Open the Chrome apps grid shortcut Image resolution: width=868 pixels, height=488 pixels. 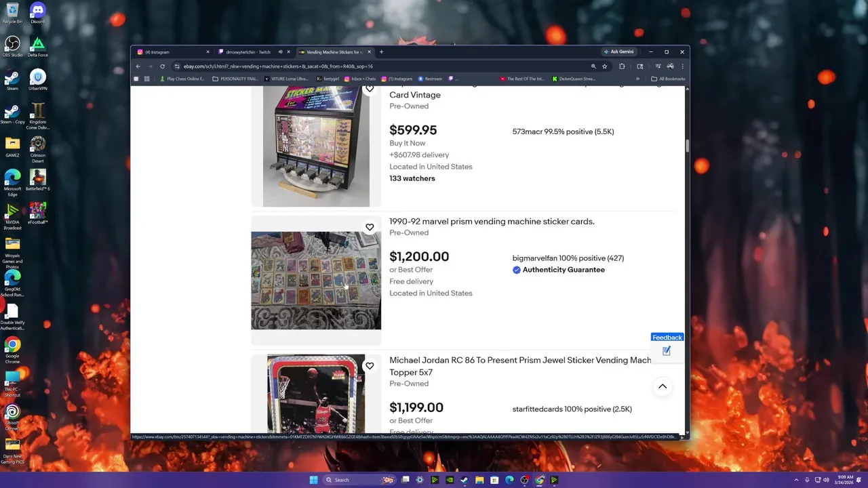pos(146,79)
